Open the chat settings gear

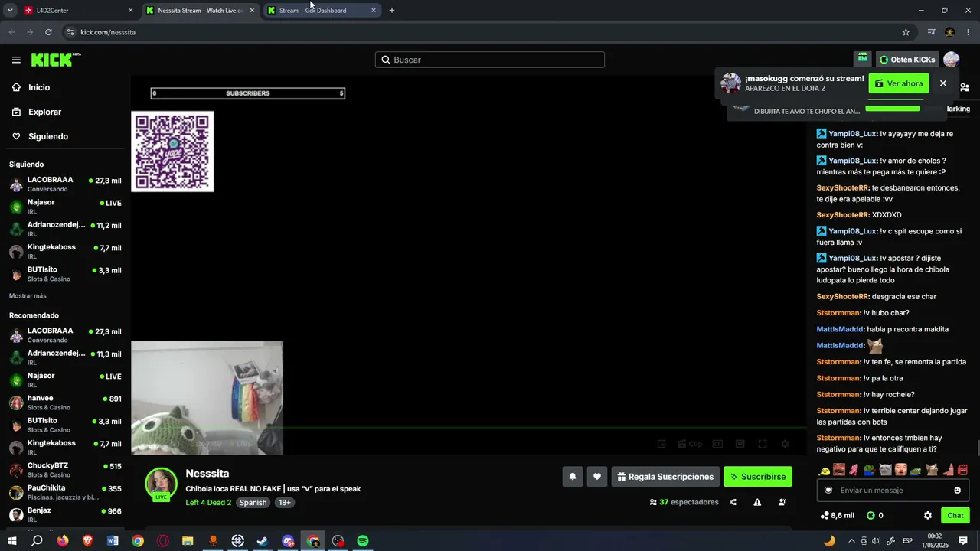coord(928,516)
